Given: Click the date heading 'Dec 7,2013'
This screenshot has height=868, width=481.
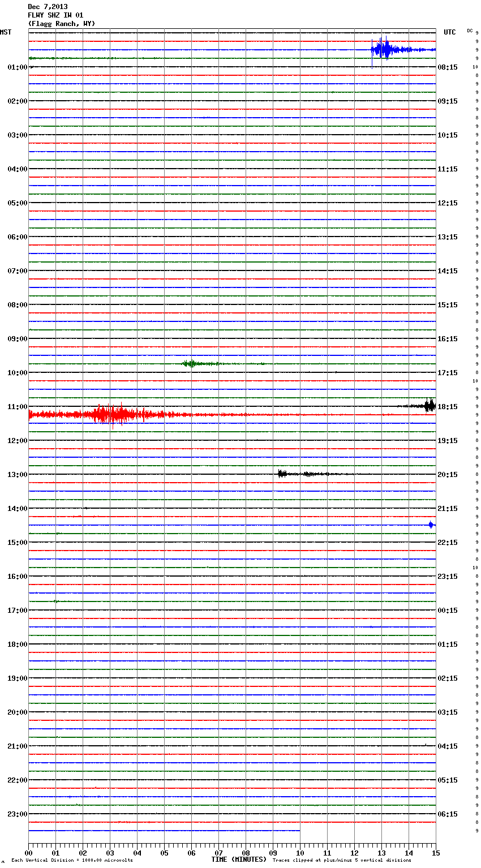Looking at the screenshot, I should click(x=48, y=7).
